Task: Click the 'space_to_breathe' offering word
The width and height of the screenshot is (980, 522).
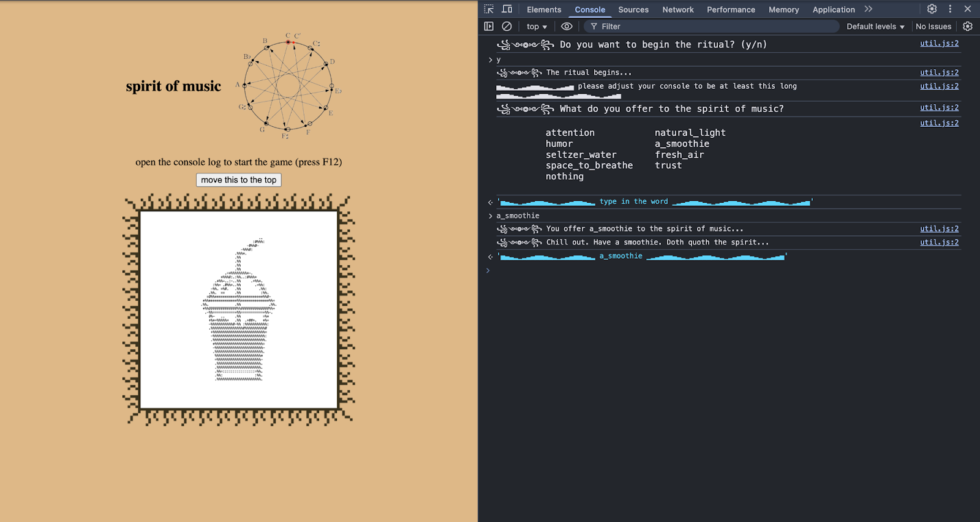Action: [589, 165]
